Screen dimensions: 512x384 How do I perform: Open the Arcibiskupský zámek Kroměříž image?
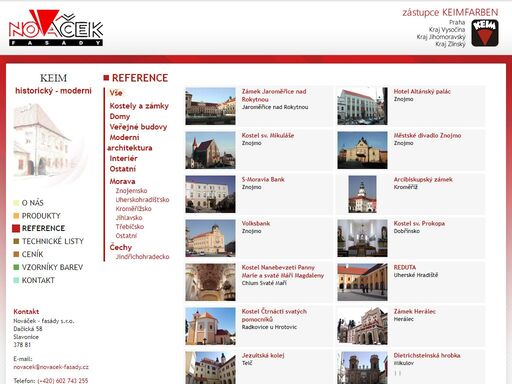(362, 194)
